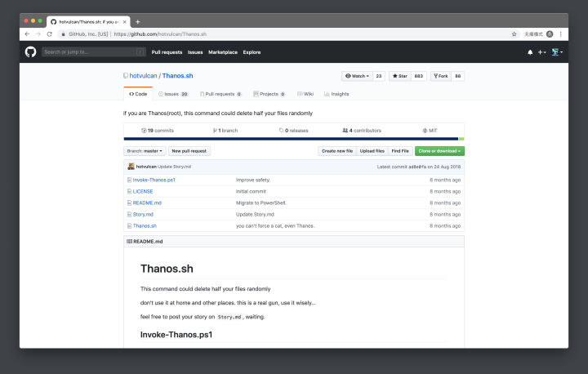Screen dimensions: 588x374
Task: Open the Story.md file
Action: (143, 215)
